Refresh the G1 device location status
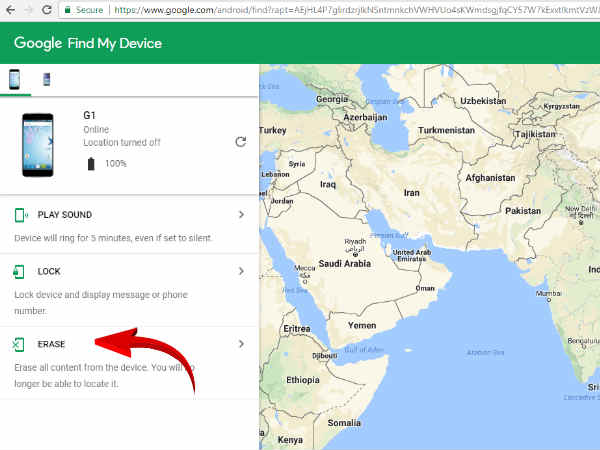The image size is (600, 450). coord(241,142)
